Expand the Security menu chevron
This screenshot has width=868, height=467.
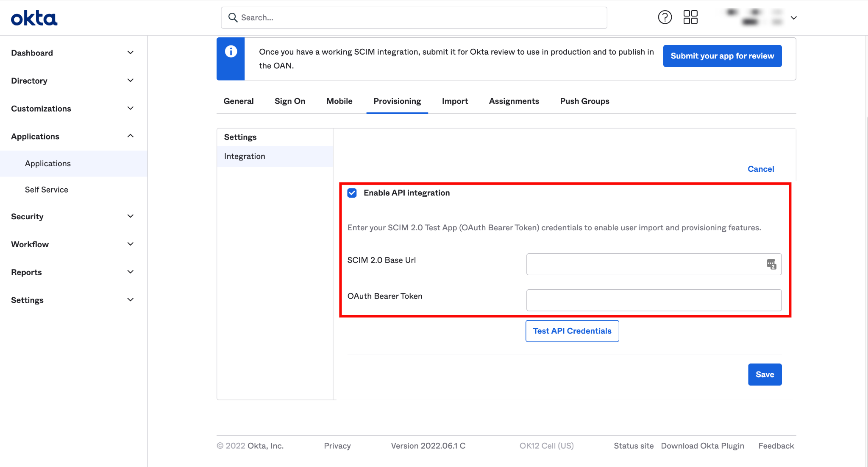131,216
